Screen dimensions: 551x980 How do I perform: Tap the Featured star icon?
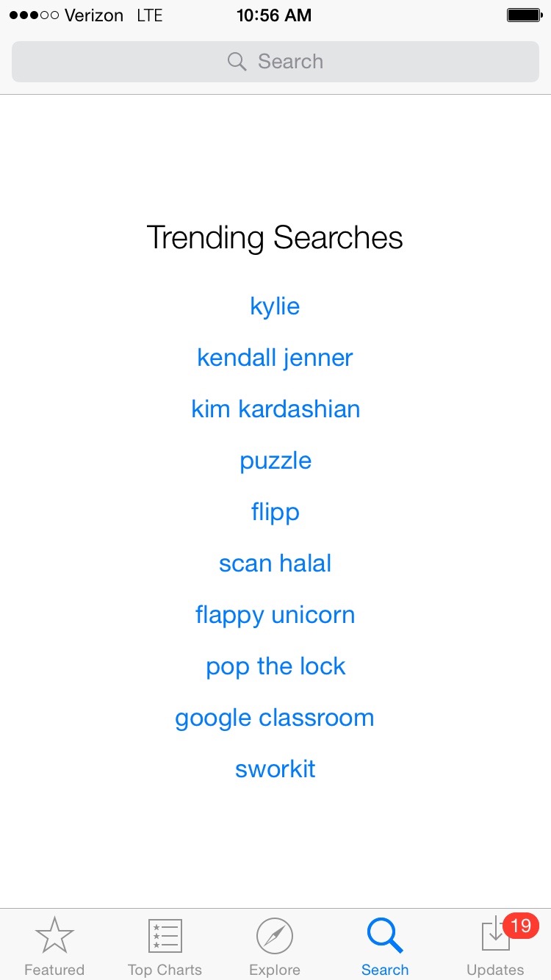click(x=54, y=936)
